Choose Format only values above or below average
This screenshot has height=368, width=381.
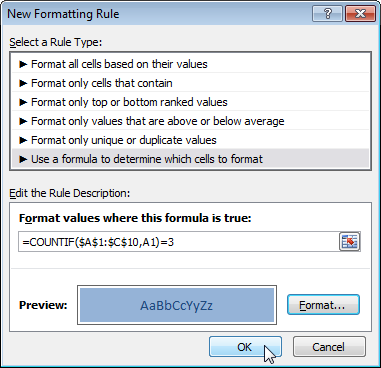[191, 121]
